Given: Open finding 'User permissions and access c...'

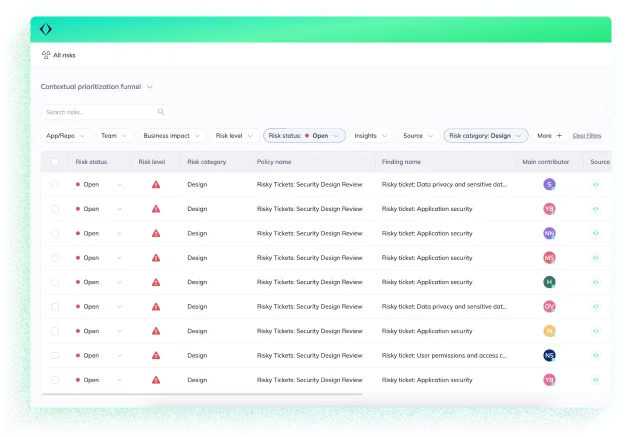Looking at the screenshot, I should [x=444, y=356].
